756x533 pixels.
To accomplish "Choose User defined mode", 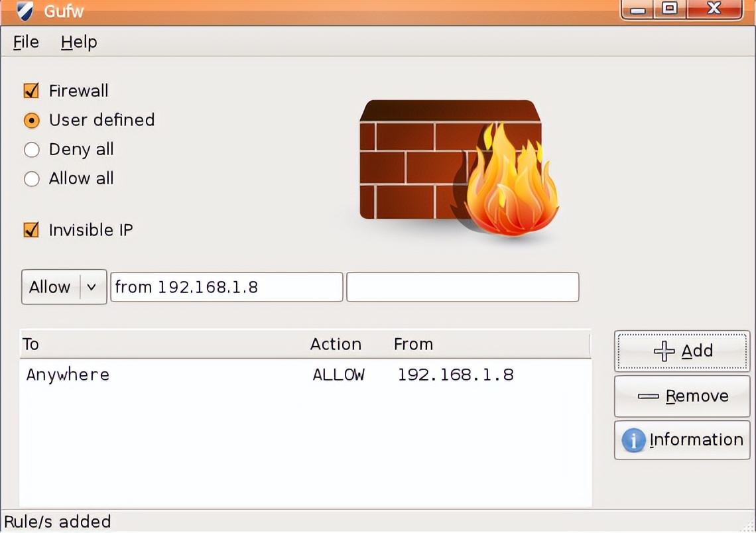I will click(31, 120).
